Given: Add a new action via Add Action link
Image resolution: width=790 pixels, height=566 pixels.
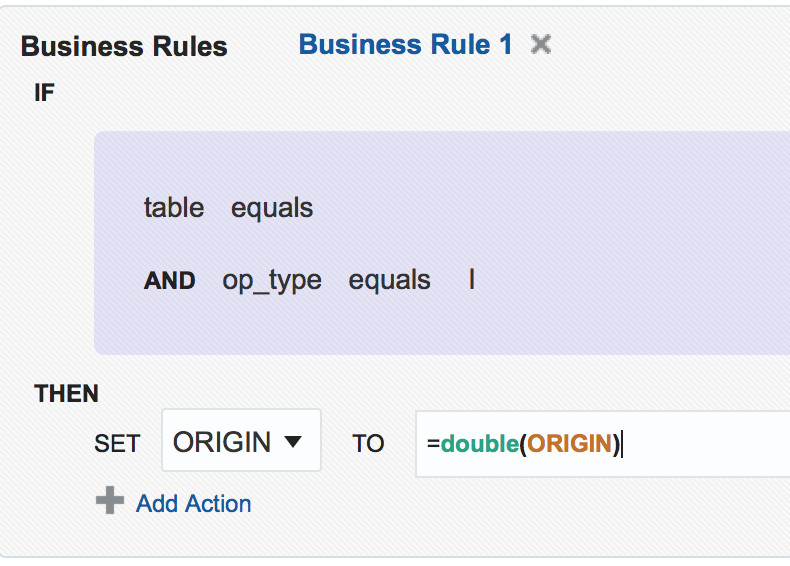Looking at the screenshot, I should coord(193,504).
